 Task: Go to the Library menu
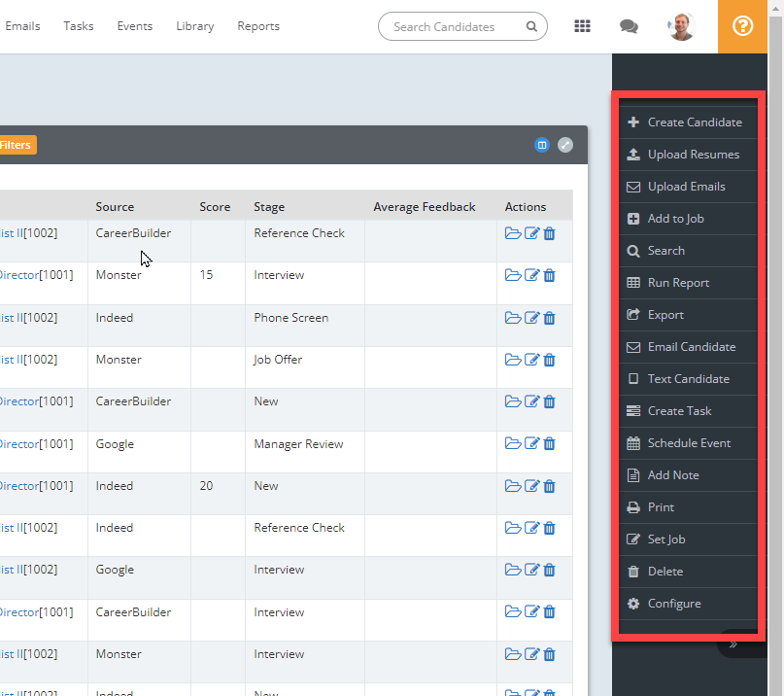(x=195, y=26)
